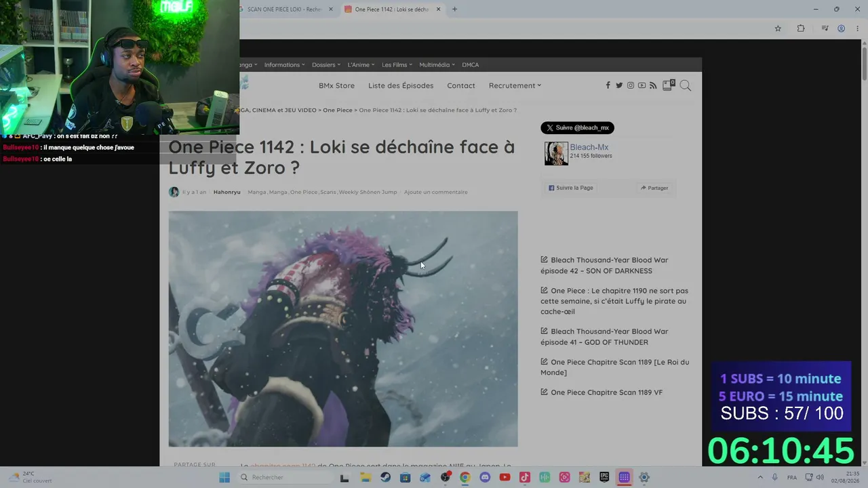Click the taskbar Rechercher search box
Screen dimensions: 868x488
coord(285,477)
